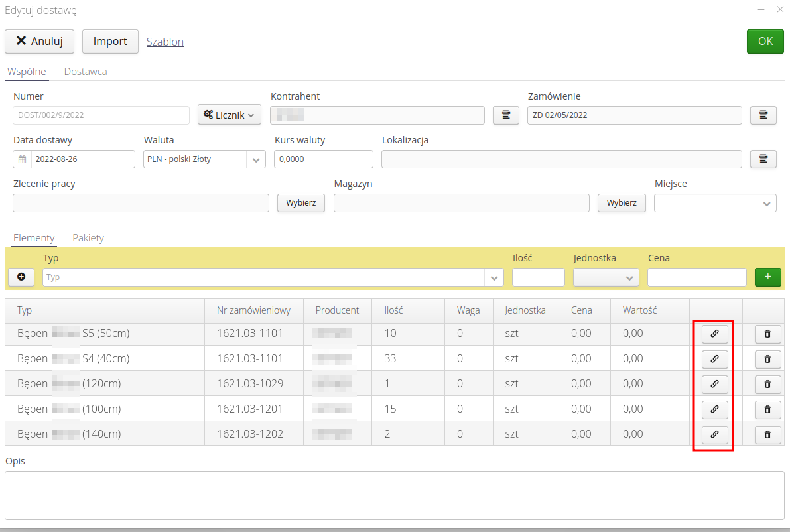This screenshot has width=790, height=532.
Task: Click the green plus add-element button
Action: point(767,277)
